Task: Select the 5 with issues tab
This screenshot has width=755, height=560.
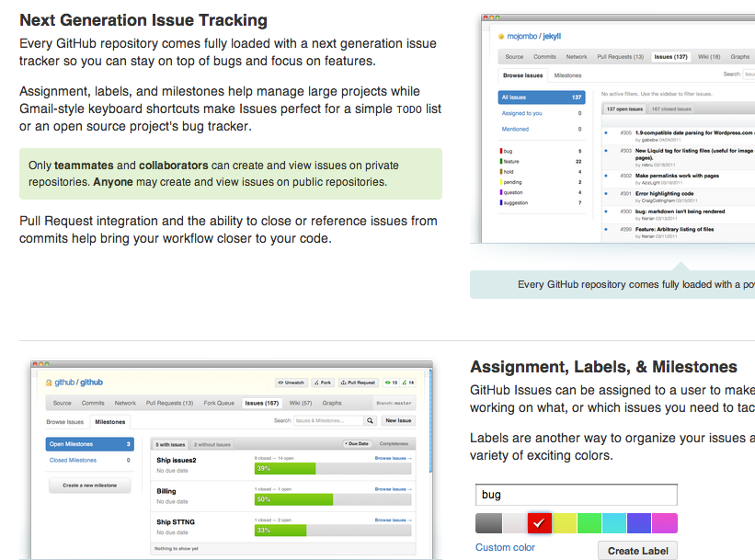Action: coord(170,444)
